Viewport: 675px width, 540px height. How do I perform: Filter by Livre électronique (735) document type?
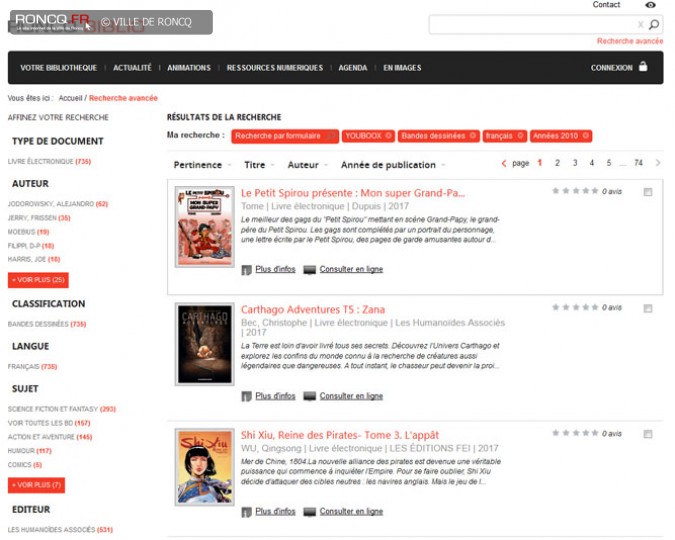50,161
